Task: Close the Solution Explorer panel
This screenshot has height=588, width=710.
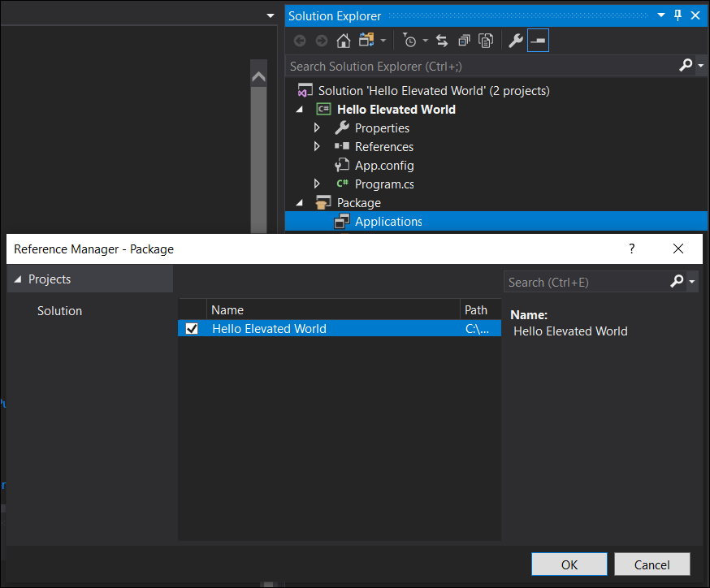Action: [695, 15]
